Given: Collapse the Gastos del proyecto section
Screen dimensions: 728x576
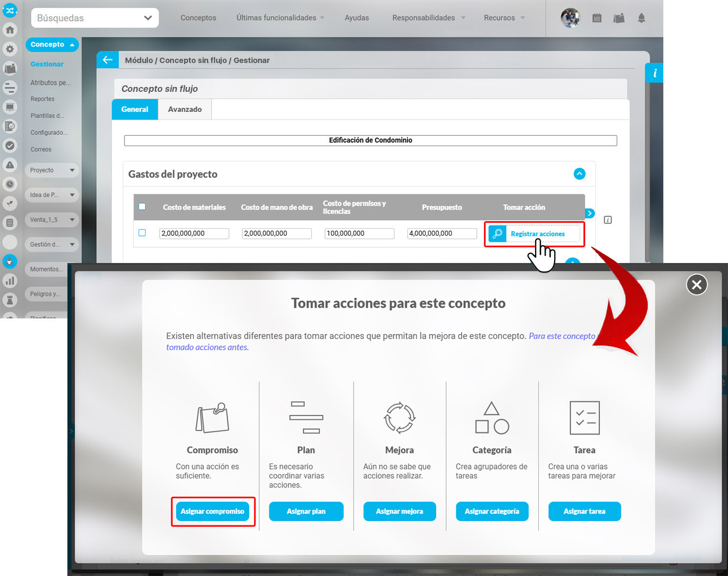Looking at the screenshot, I should coord(579,174).
